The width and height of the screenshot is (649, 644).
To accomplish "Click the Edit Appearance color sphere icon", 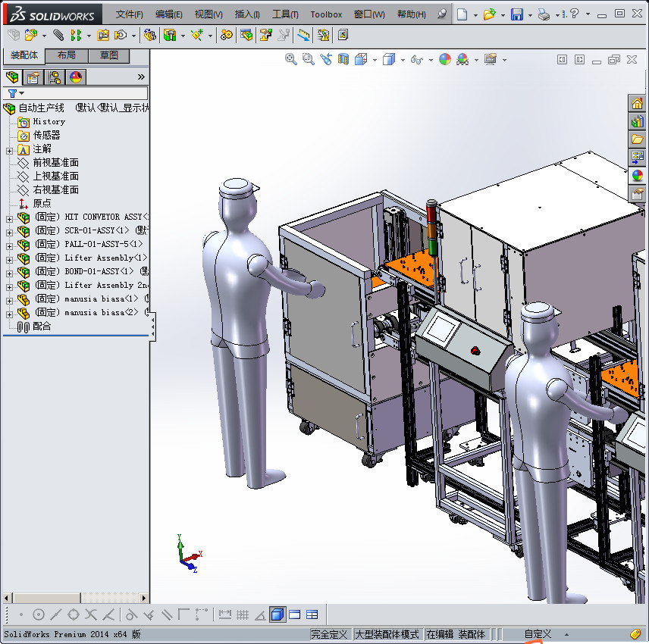I will coord(445,59).
